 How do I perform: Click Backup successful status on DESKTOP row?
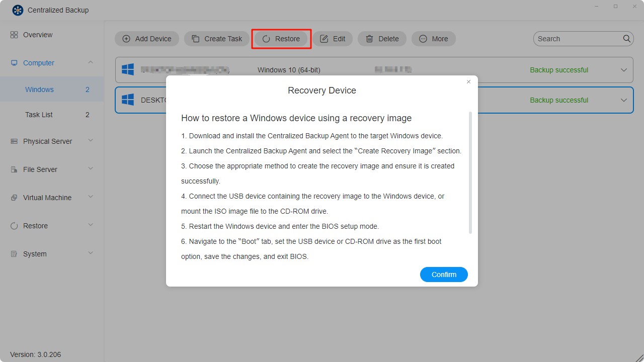559,100
